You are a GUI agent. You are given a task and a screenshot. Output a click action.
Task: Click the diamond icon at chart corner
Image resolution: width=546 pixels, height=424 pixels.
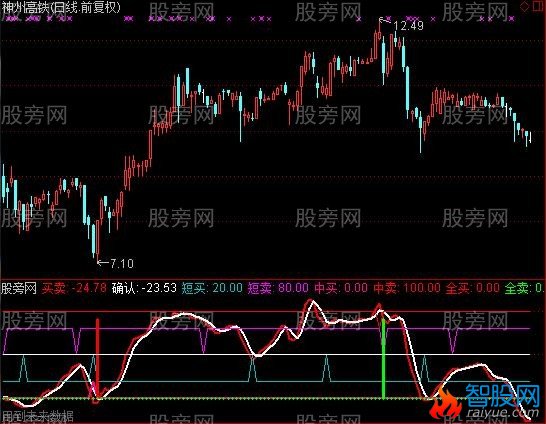click(x=524, y=6)
